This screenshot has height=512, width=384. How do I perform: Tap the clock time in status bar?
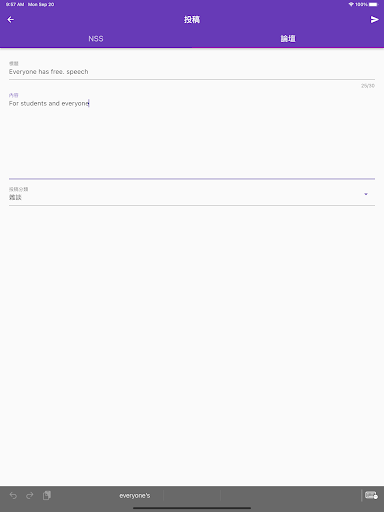click(x=15, y=4)
